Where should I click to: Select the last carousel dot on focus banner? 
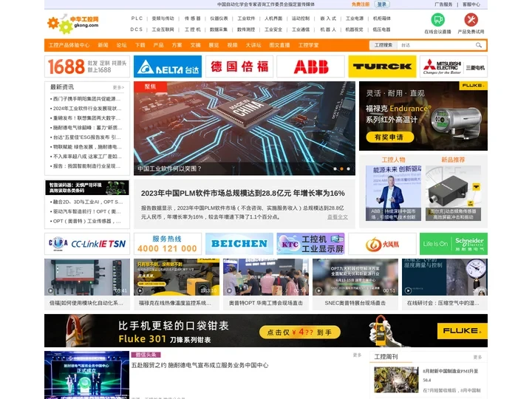(348, 168)
